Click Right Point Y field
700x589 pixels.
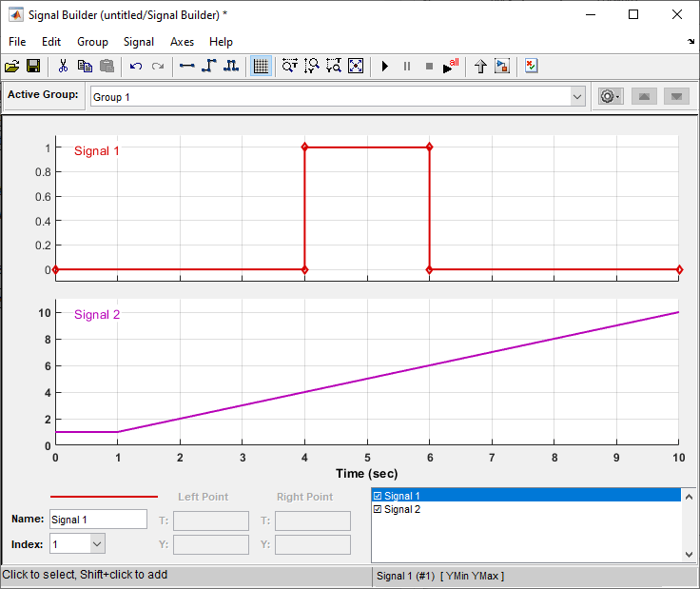click(x=313, y=544)
